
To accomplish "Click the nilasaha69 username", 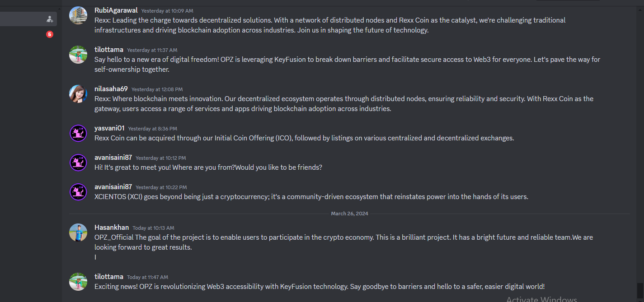I will [111, 89].
